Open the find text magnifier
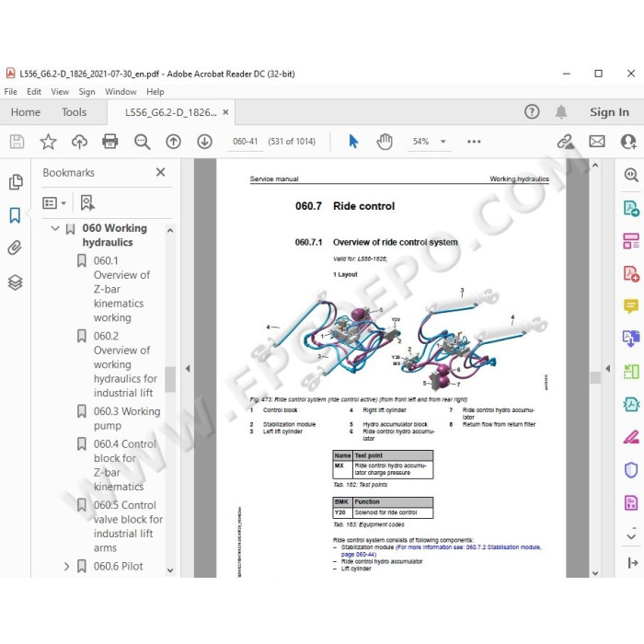The image size is (644, 644). tap(142, 142)
